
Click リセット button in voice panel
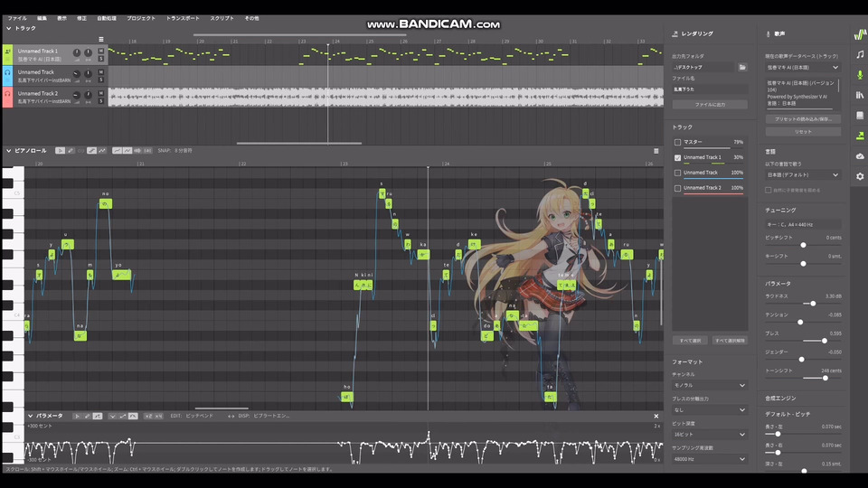tap(803, 132)
